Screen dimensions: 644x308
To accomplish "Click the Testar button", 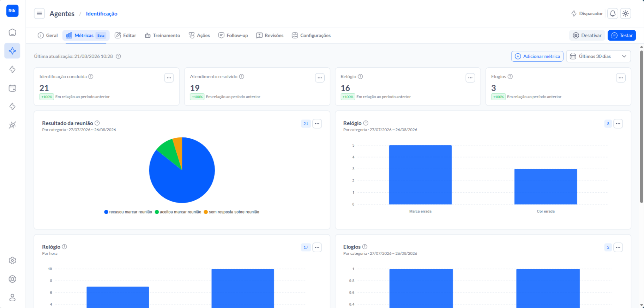I will 622,35.
